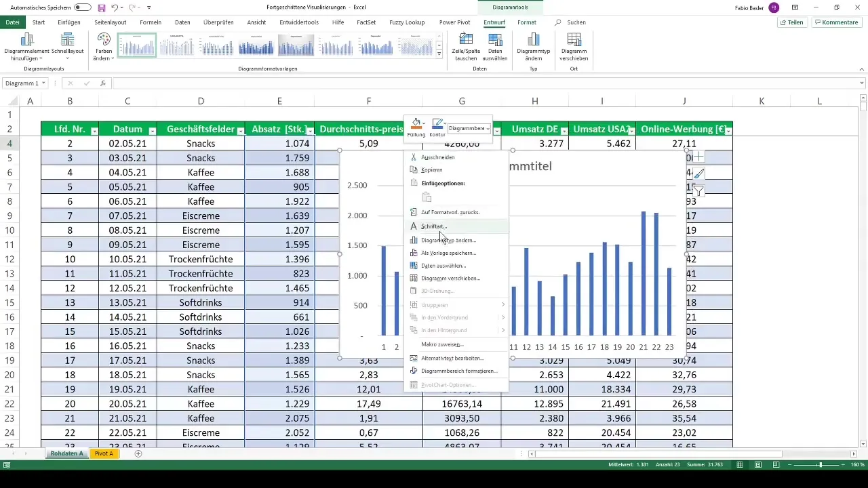Open the Online-Werbung filter dropdown
The width and height of the screenshot is (868, 488).
[x=729, y=131]
